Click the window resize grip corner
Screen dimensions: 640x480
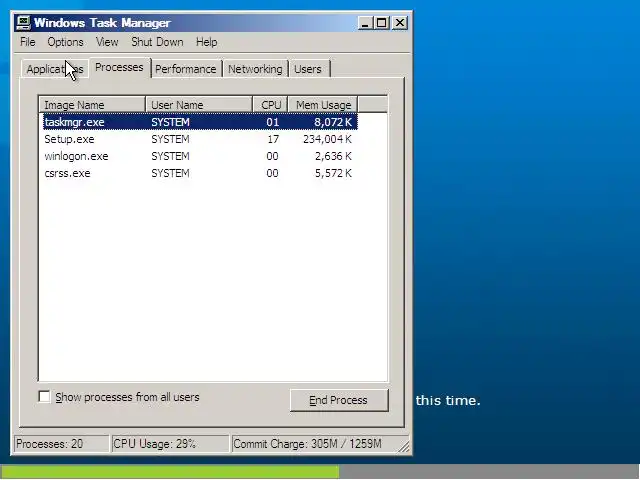pyautogui.click(x=404, y=447)
